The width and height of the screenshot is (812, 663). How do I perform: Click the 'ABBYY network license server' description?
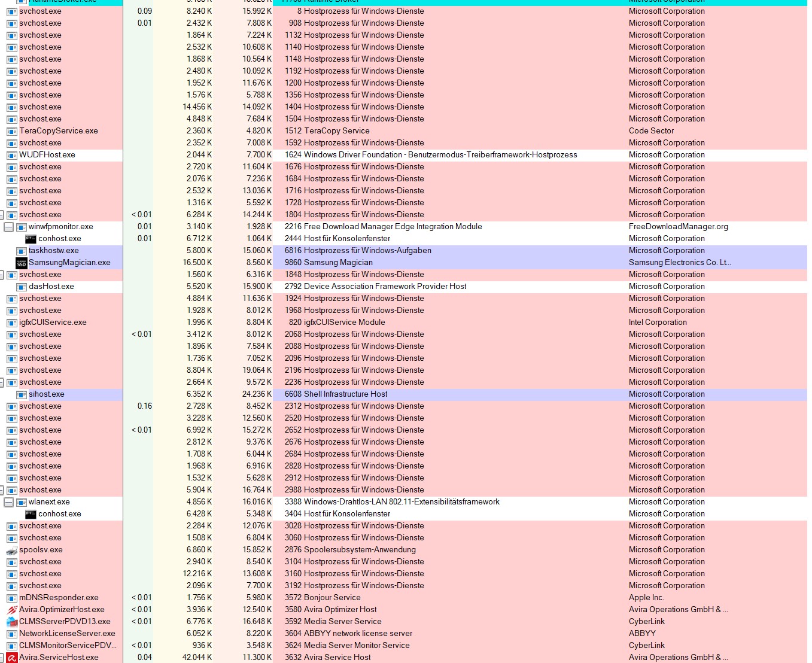[358, 634]
